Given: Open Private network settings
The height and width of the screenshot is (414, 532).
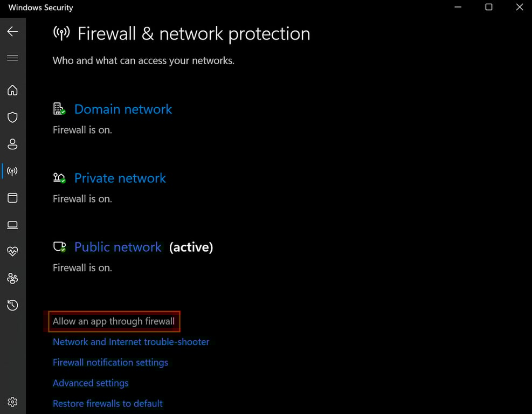Looking at the screenshot, I should point(120,178).
